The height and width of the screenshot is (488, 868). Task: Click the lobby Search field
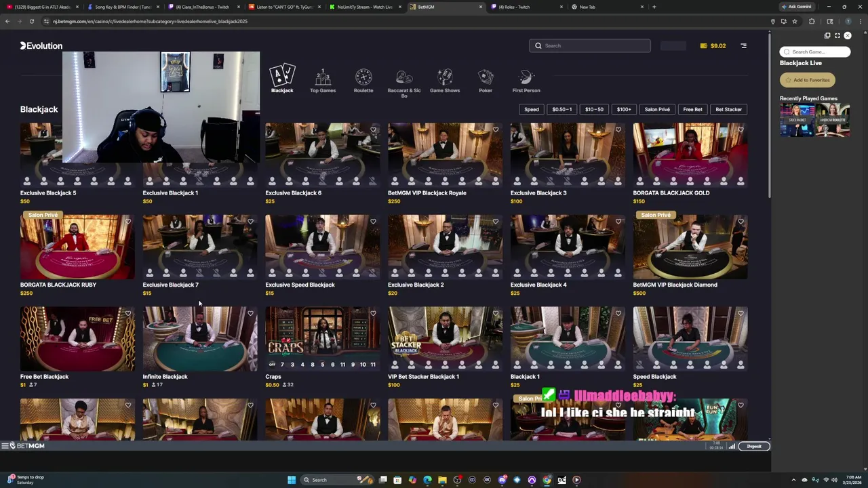click(590, 45)
